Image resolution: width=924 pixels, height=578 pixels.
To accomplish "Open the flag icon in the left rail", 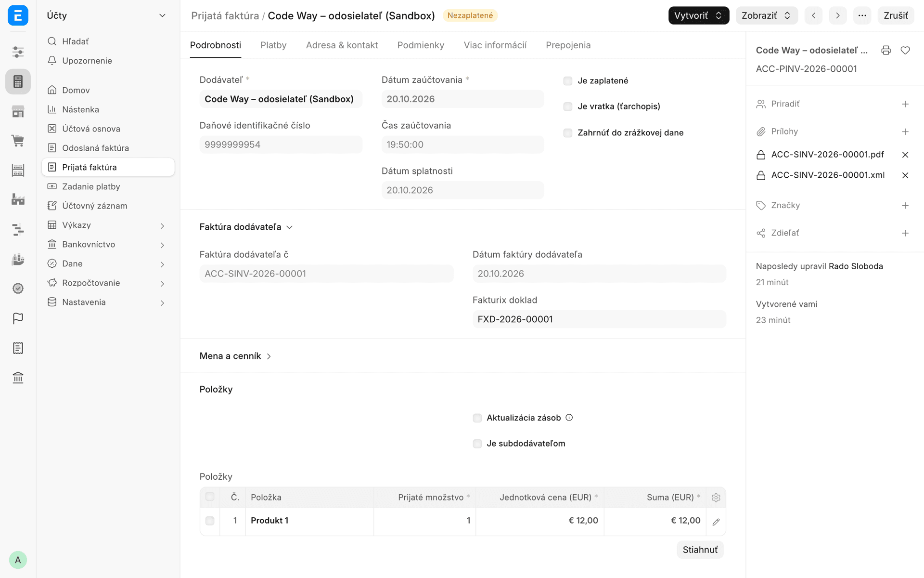I will click(x=18, y=318).
